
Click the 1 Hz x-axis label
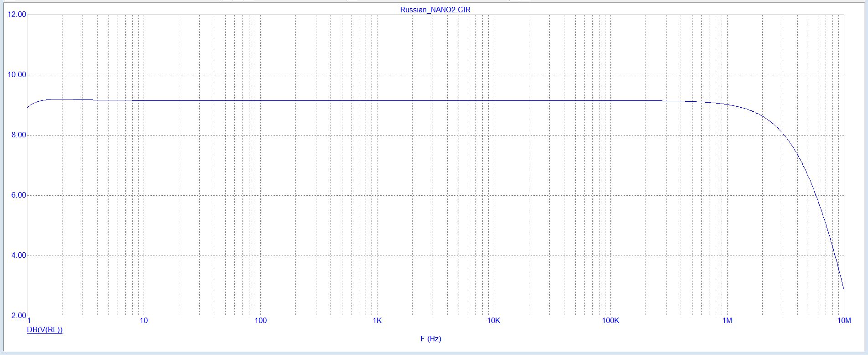coord(29,321)
